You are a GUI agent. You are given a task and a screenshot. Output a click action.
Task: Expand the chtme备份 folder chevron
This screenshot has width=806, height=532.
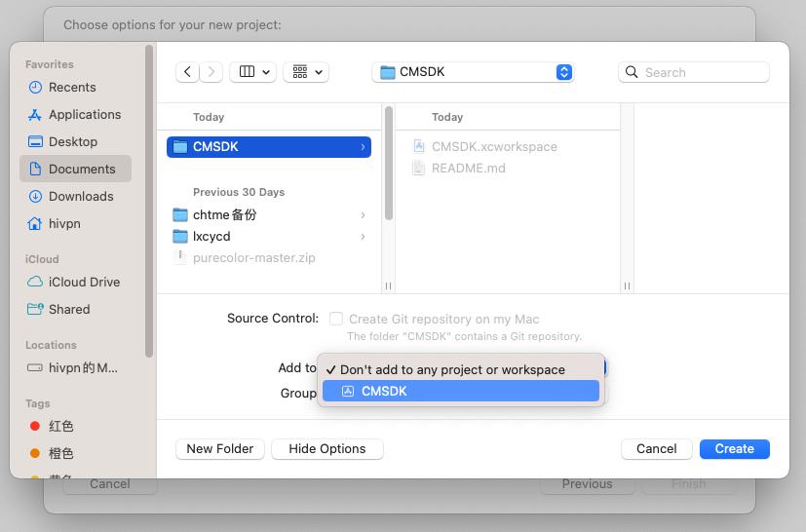pyautogui.click(x=363, y=215)
